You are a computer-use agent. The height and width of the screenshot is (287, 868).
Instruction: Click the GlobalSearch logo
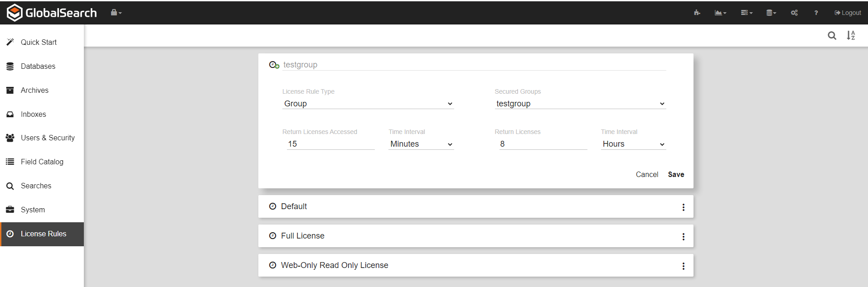(52, 13)
